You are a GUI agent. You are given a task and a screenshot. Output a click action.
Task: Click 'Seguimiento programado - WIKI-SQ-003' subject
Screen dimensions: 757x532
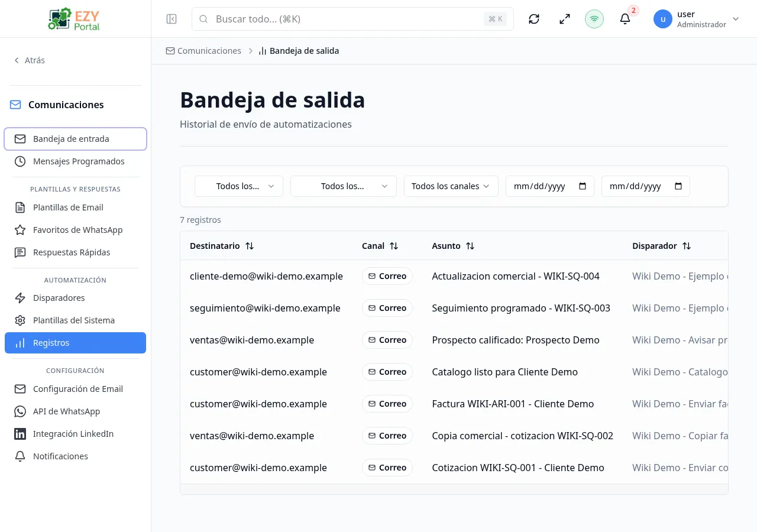(x=521, y=308)
